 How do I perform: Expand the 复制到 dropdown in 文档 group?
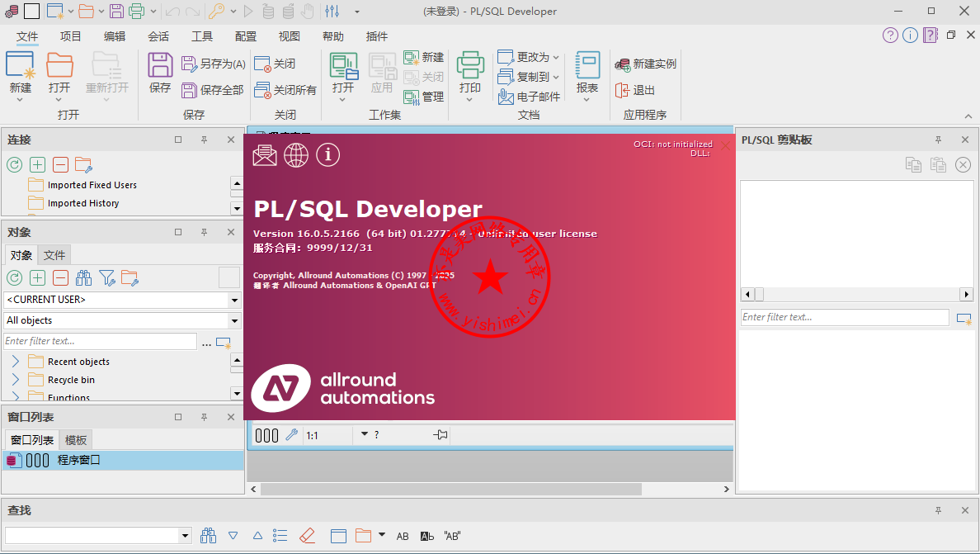click(556, 78)
